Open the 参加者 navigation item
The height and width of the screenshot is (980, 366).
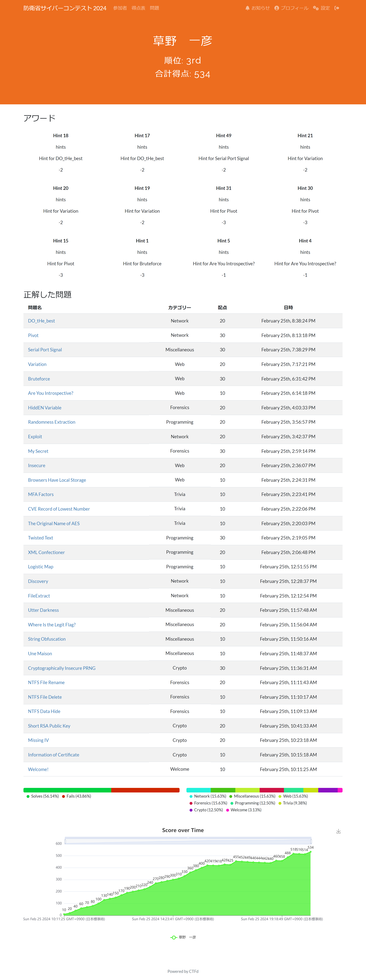(120, 8)
